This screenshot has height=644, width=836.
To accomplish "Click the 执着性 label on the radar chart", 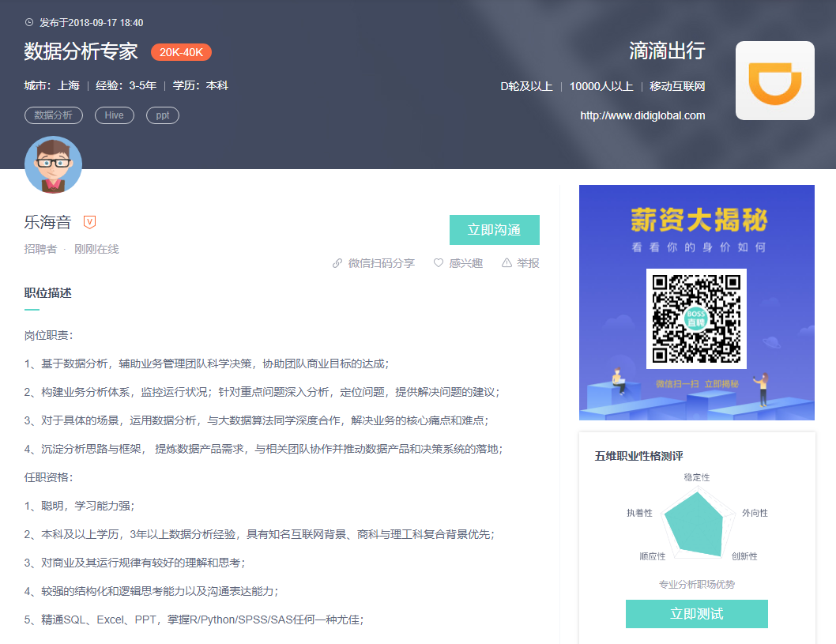I will [x=639, y=513].
